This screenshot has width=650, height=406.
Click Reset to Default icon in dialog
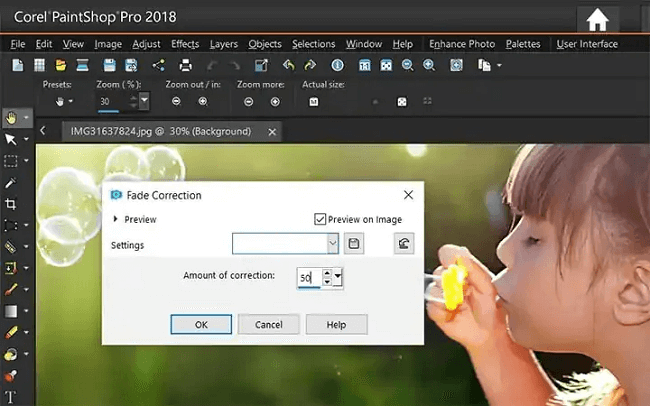coord(404,243)
